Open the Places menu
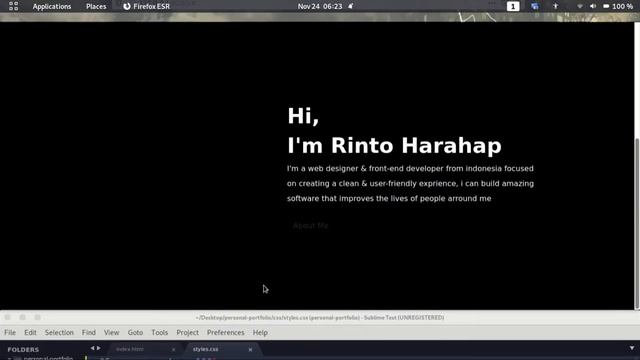 [96, 7]
